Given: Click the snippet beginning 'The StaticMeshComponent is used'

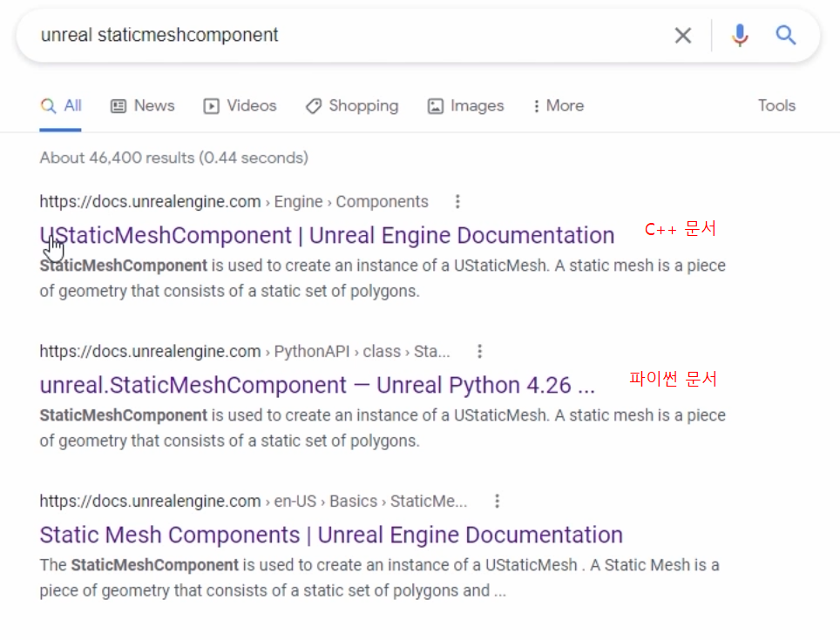Looking at the screenshot, I should [x=379, y=578].
